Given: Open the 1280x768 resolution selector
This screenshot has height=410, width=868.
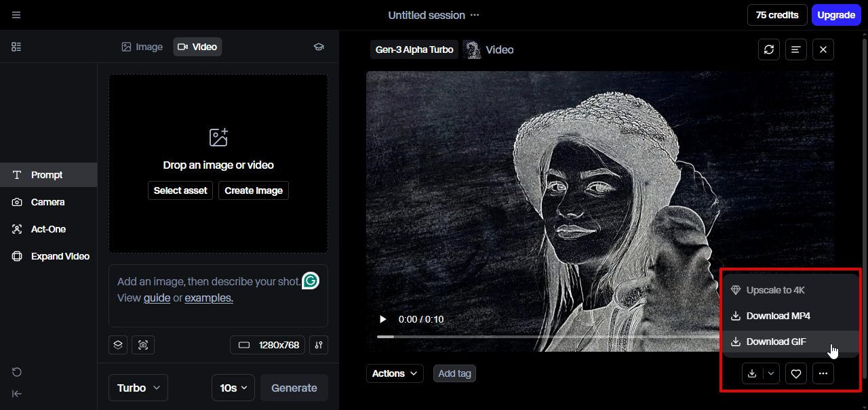Looking at the screenshot, I should (x=268, y=345).
